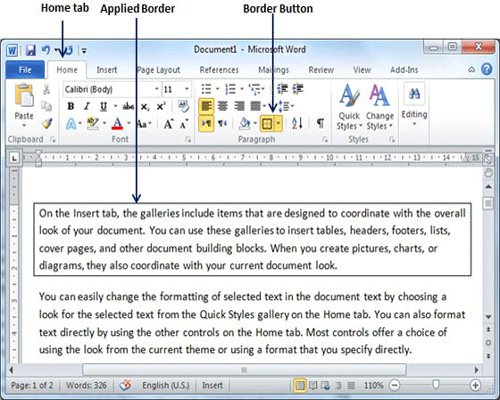Click the zoom slider handle
This screenshot has height=400, width=500.
coord(436,385)
